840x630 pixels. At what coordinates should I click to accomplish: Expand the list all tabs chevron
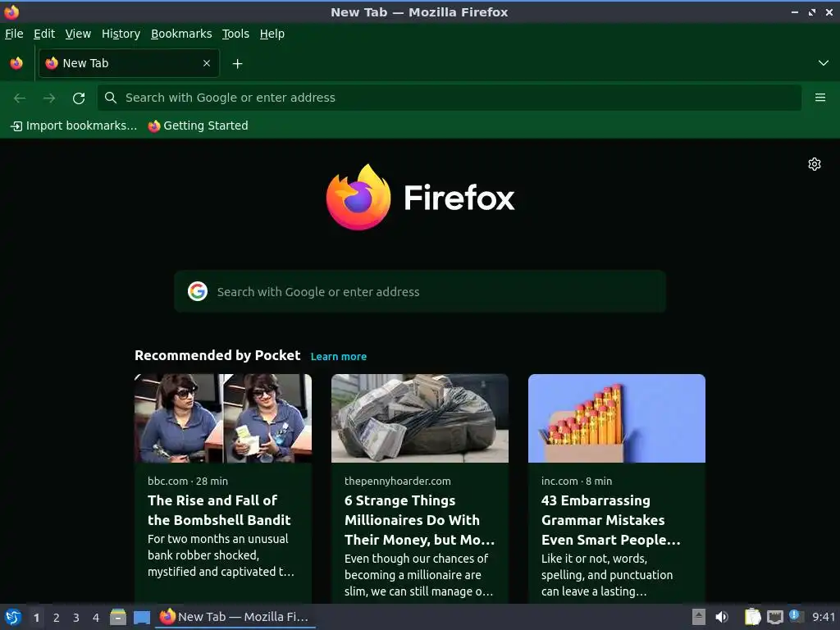tap(824, 63)
